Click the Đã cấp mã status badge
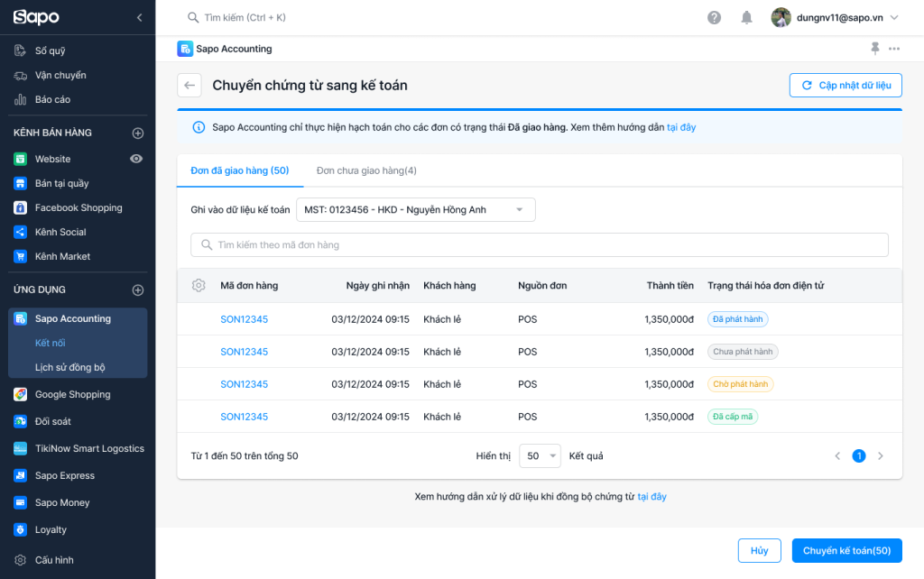Viewport: 924px width, 579px height. click(733, 417)
